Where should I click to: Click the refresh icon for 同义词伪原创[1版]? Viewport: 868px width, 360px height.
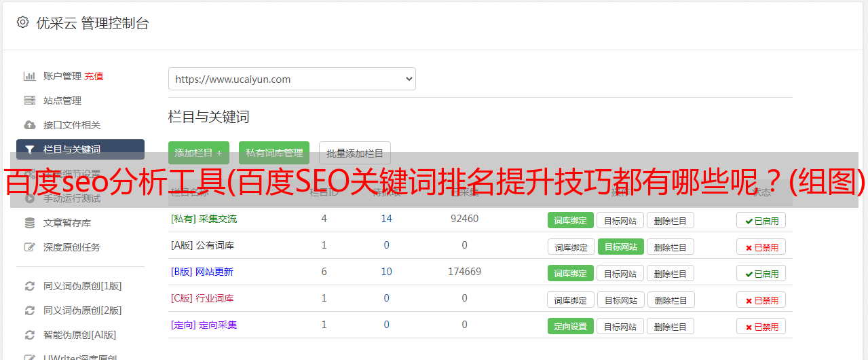click(x=30, y=286)
